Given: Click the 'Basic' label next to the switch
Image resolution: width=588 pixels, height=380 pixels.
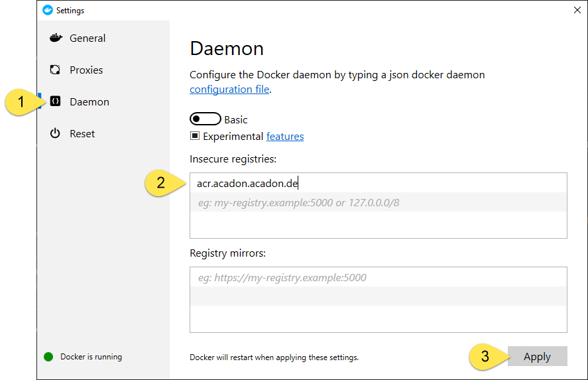Looking at the screenshot, I should click(236, 119).
